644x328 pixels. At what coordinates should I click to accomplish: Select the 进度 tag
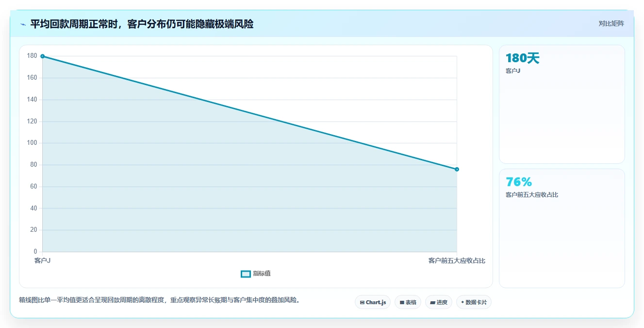point(439,302)
